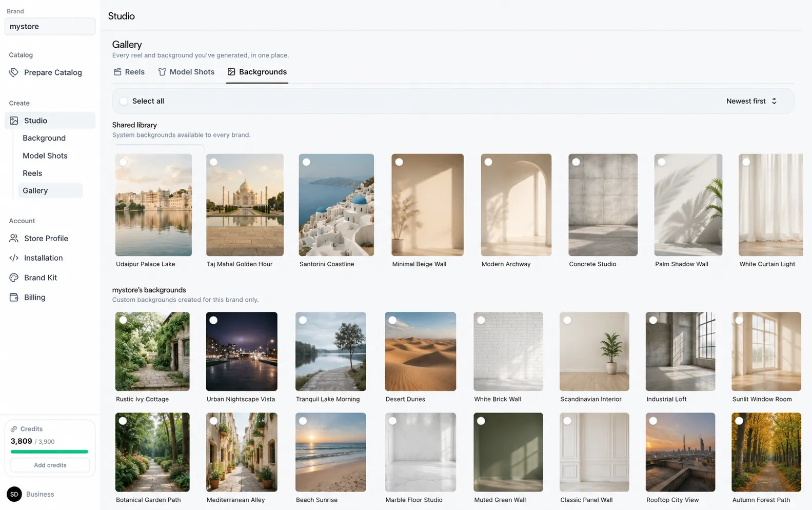Check the Urban Nightscape Vista selection circle
This screenshot has width=812, height=510.
click(213, 320)
